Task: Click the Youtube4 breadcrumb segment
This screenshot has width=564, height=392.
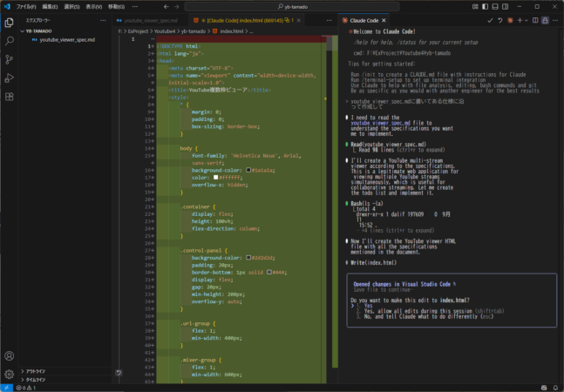Action: pos(165,31)
